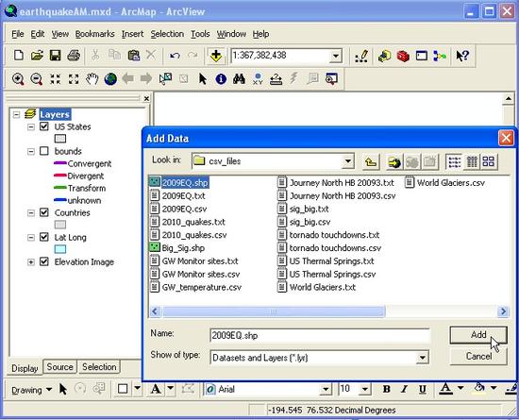This screenshot has height=420, width=519.
Task: Open the Show of type dropdown
Action: pos(423,358)
